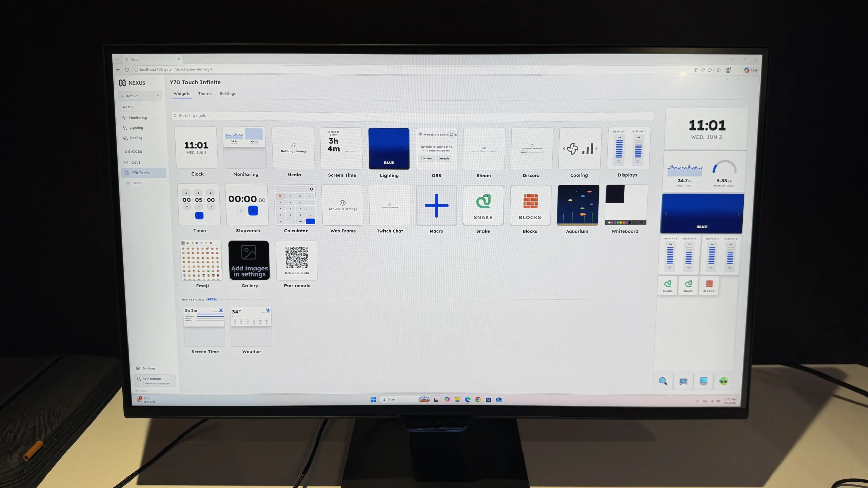Screen dimensions: 868x488
Task: Start the Stopwatch
Action: (x=253, y=210)
